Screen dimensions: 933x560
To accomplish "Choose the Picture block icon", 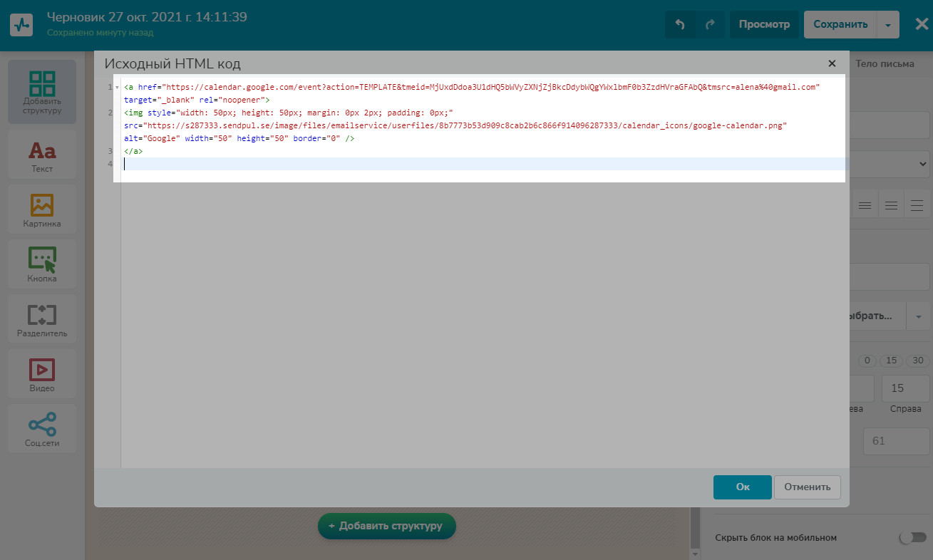I will click(x=42, y=211).
